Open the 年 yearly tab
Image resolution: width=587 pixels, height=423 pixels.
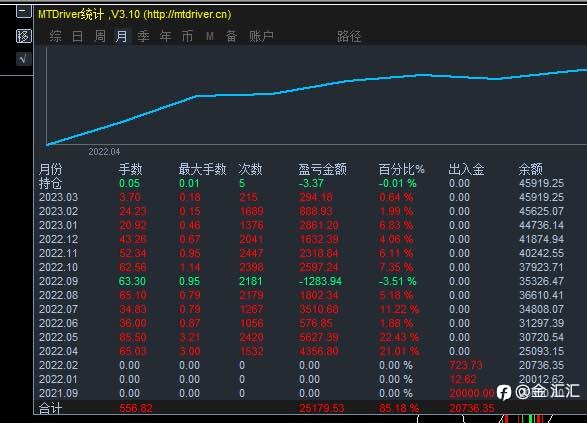click(x=165, y=36)
